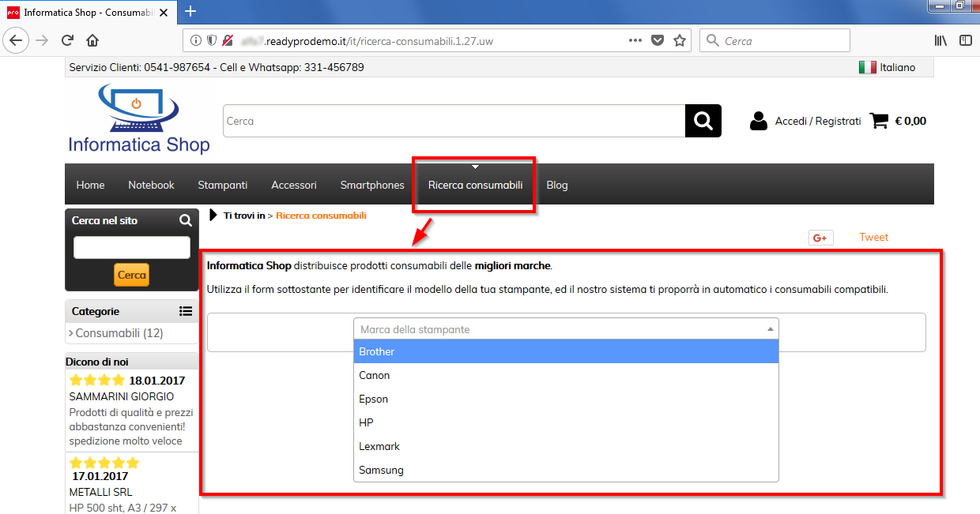Open the browser home page

click(92, 41)
